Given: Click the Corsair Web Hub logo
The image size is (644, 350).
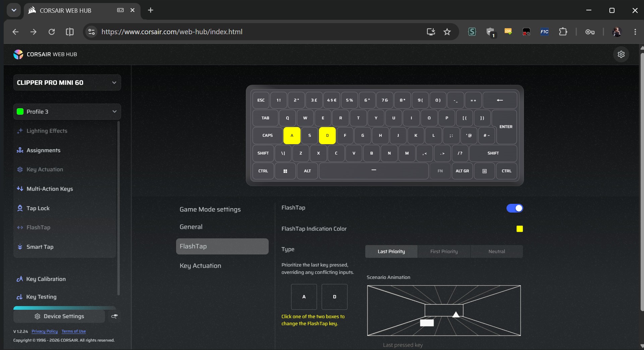Looking at the screenshot, I should coord(18,54).
